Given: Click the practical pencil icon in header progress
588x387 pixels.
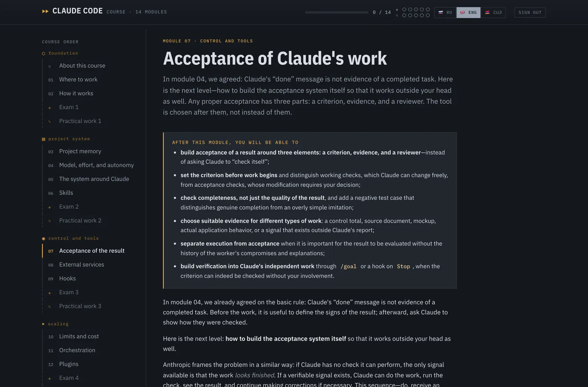Looking at the screenshot, I should [x=397, y=16].
